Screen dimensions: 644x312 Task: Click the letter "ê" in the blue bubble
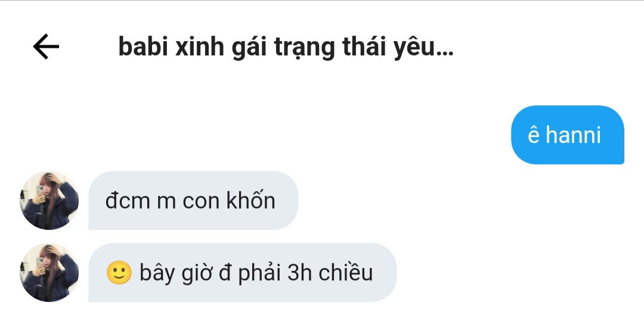point(533,135)
